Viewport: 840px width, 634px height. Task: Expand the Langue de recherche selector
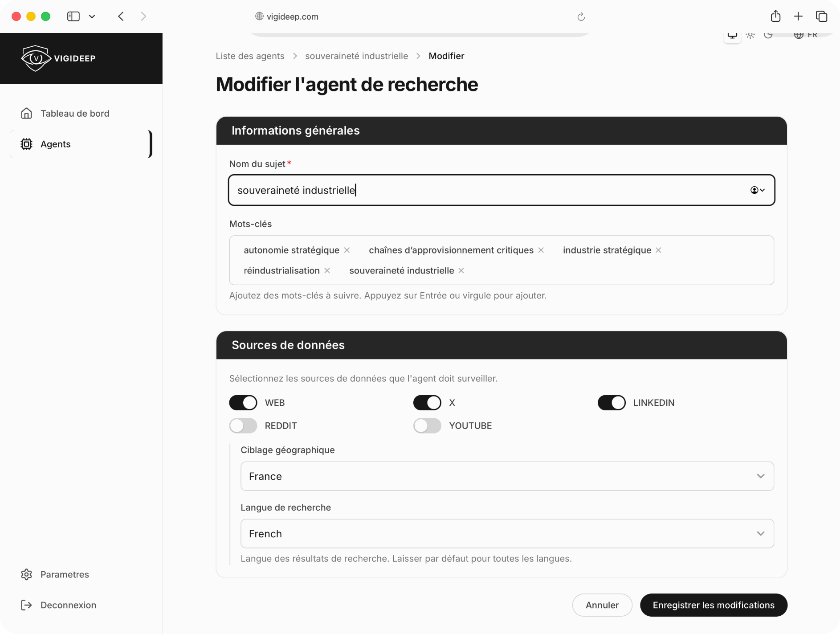507,534
